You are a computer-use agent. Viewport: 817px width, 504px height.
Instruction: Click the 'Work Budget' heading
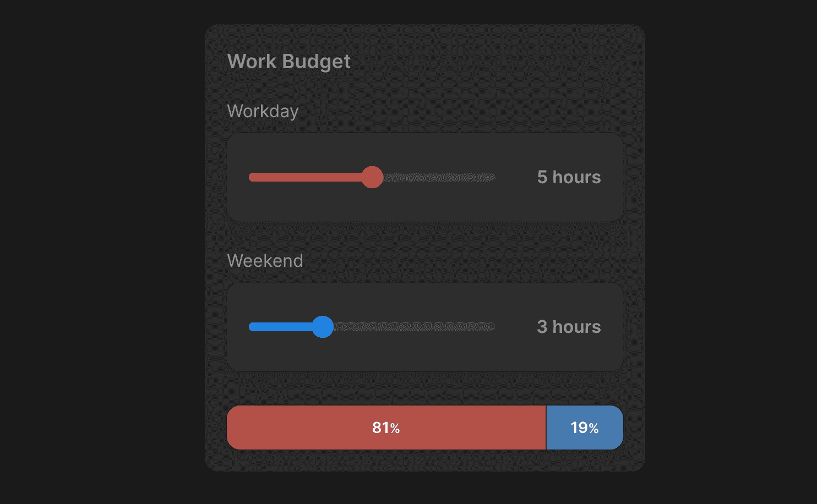pos(288,61)
